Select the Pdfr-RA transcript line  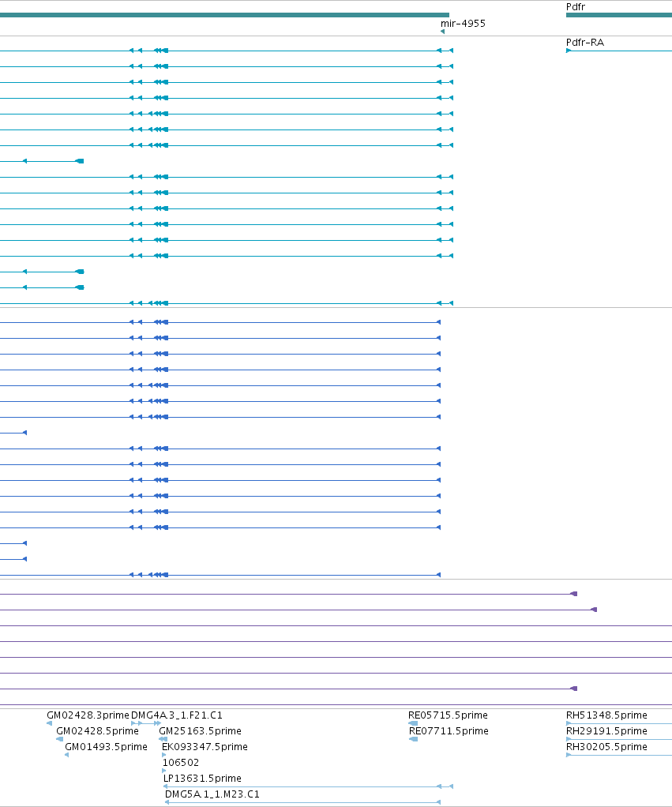619,51
